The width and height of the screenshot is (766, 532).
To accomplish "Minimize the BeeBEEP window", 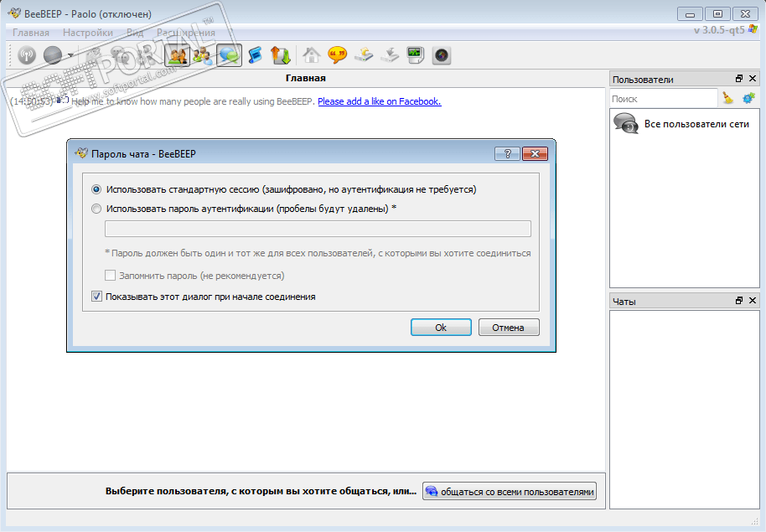I will click(x=690, y=14).
